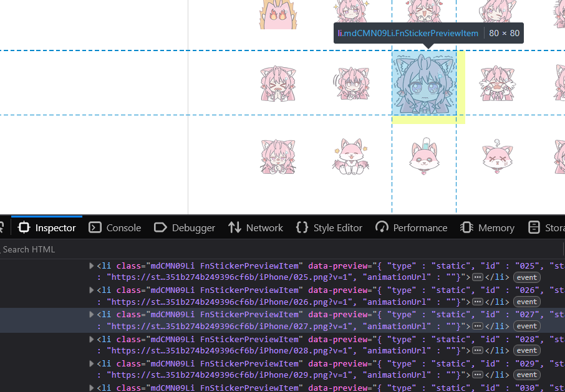Select the flaming-eyes sticker at top
565x392 pixels.
pyautogui.click(x=278, y=14)
